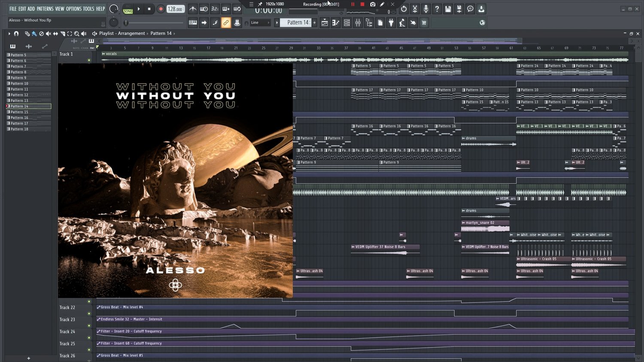644x362 pixels.
Task: Open the audio editor scissors icon
Action: (x=415, y=9)
